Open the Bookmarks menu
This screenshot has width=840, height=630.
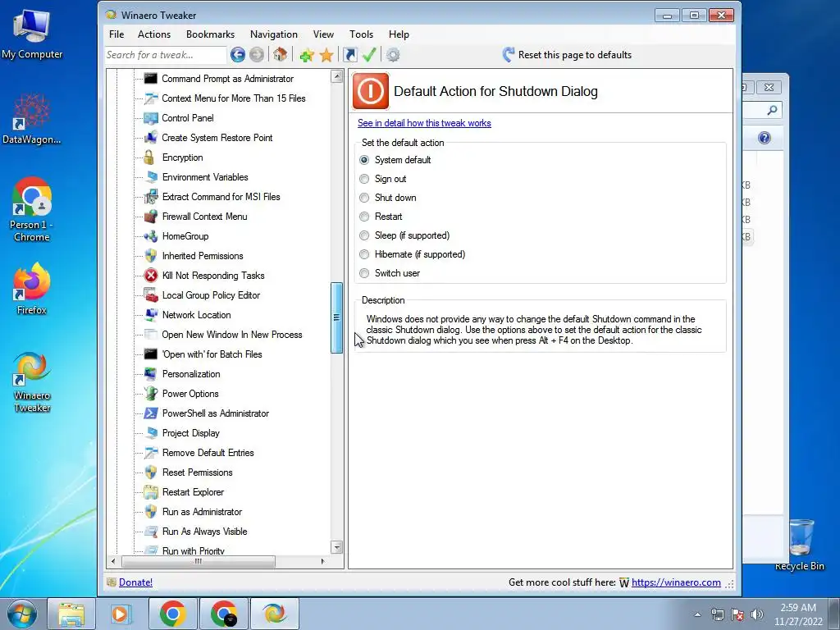pos(211,34)
